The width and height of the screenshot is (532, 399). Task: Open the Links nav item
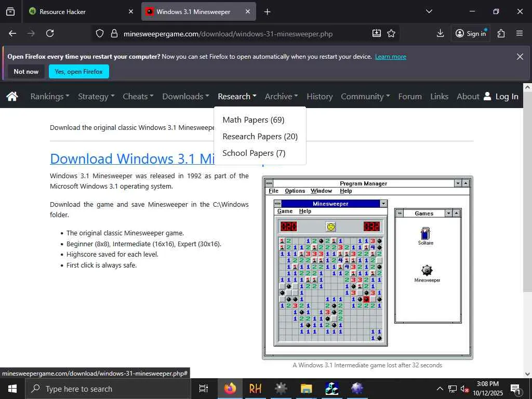[440, 96]
